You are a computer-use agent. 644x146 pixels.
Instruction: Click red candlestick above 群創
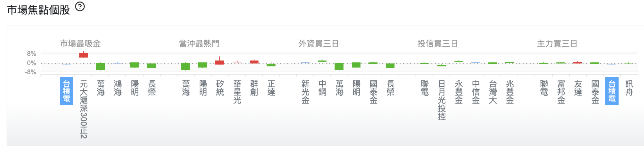click(254, 62)
